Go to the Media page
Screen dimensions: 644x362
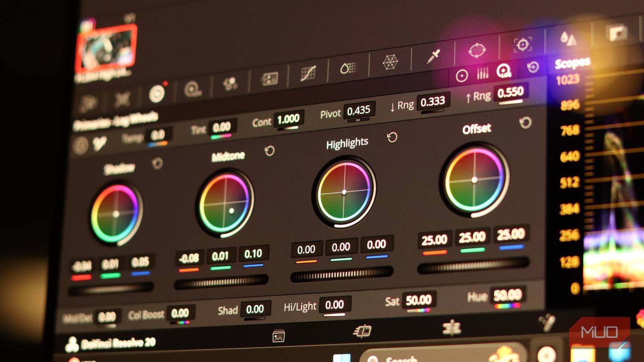pyautogui.click(x=279, y=336)
